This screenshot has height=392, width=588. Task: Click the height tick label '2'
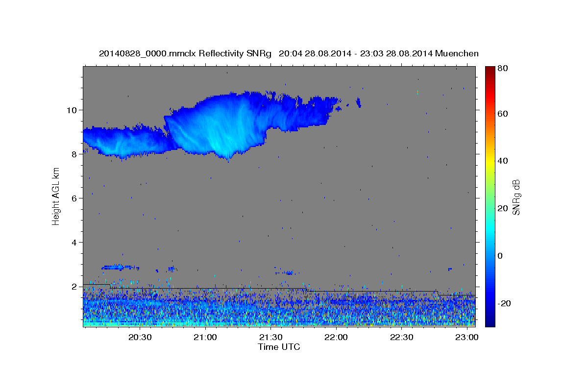[x=73, y=286]
